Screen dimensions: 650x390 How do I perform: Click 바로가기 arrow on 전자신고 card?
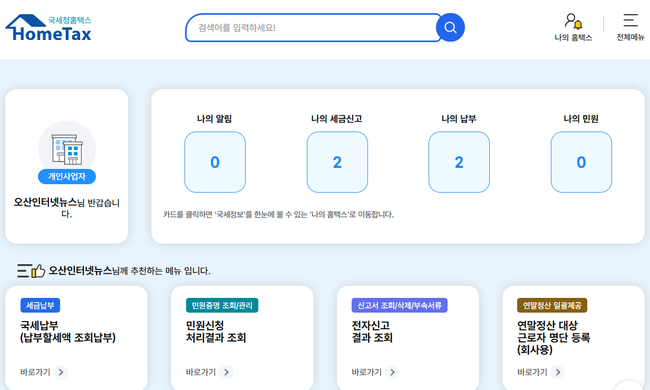pos(392,372)
